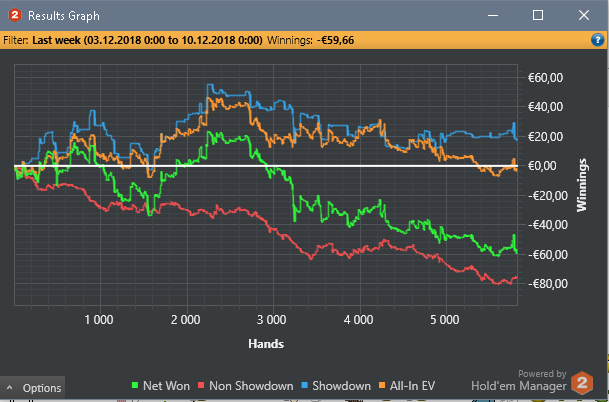Image resolution: width=609 pixels, height=402 pixels.
Task: Click the orange All-In EV color square
Action: point(382,385)
